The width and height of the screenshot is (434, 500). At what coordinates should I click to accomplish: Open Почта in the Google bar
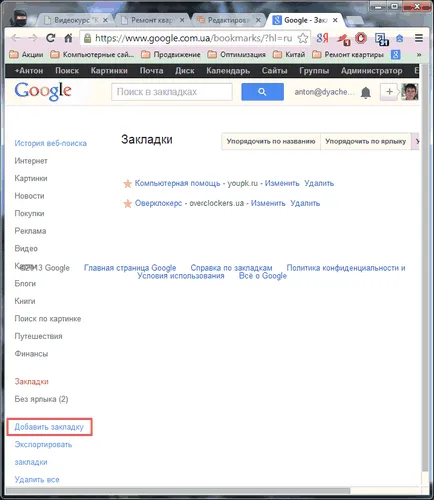click(151, 71)
